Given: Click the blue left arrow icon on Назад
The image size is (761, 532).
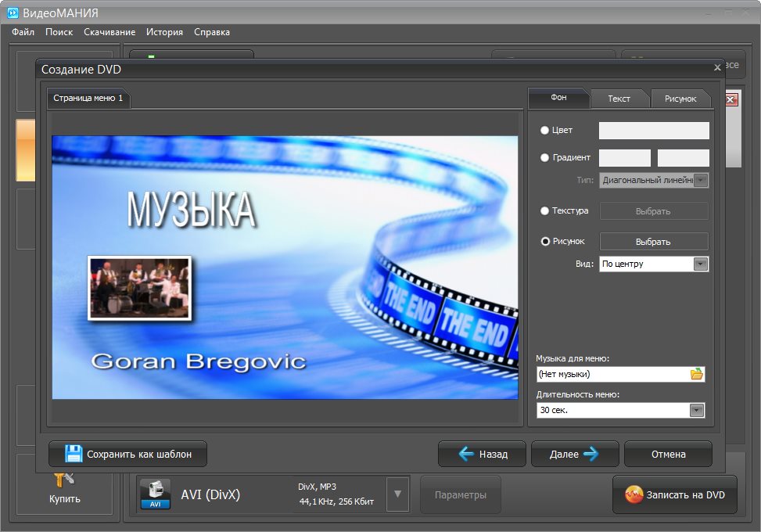Looking at the screenshot, I should [x=466, y=454].
